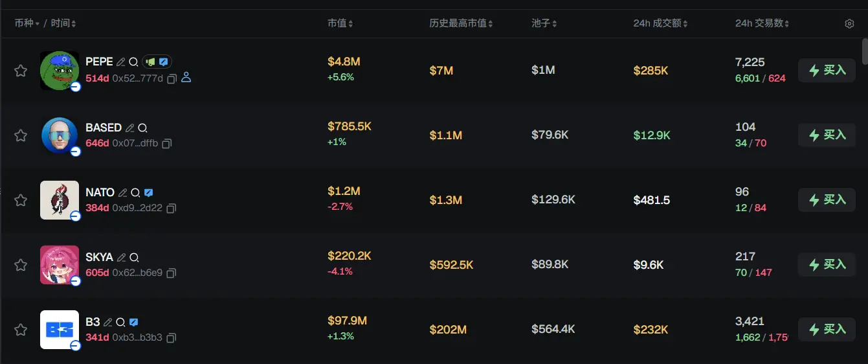Favorite PEPE with the star
The height and width of the screenshot is (364, 868).
click(x=21, y=71)
